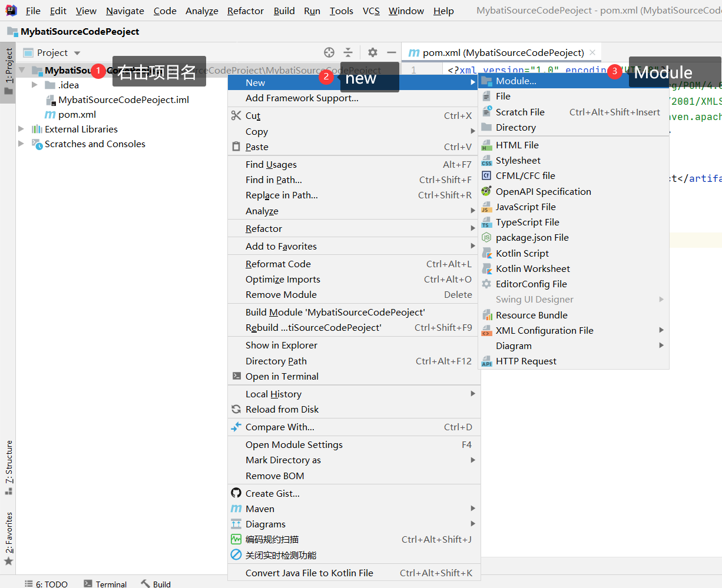722x588 pixels.
Task: Click package.json File icon
Action: point(486,237)
